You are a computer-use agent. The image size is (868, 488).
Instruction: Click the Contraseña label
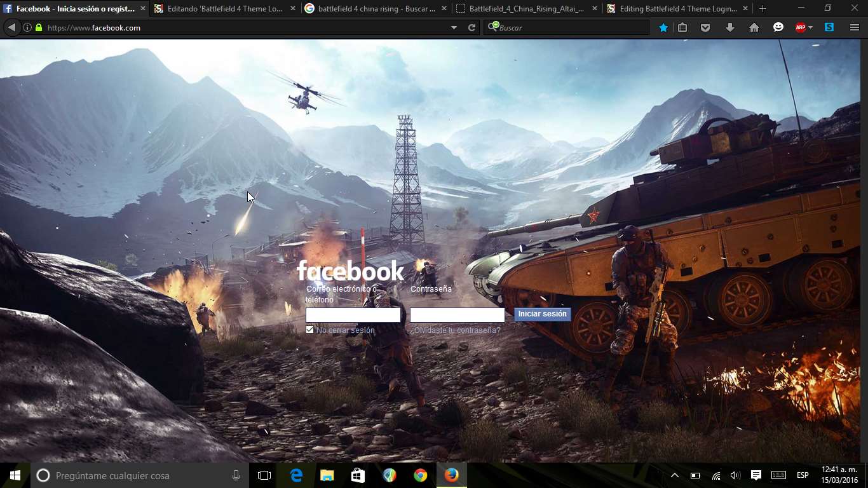point(431,289)
